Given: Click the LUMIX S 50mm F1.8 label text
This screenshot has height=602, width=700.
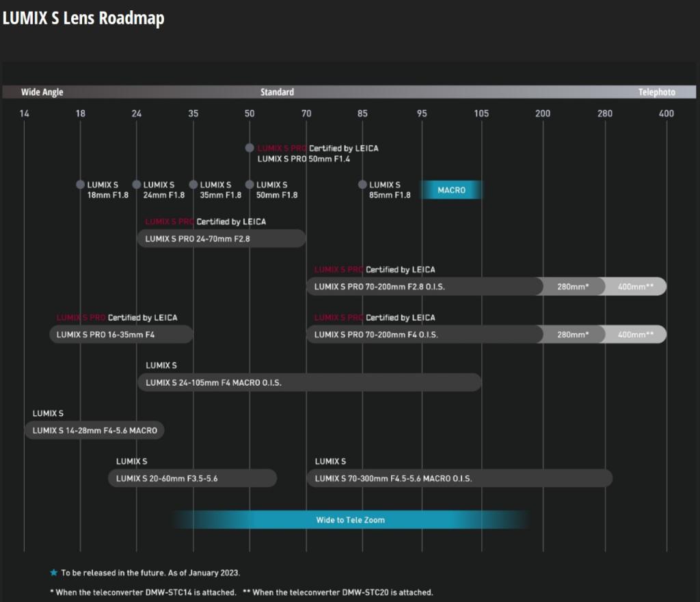Looking at the screenshot, I should [277, 189].
